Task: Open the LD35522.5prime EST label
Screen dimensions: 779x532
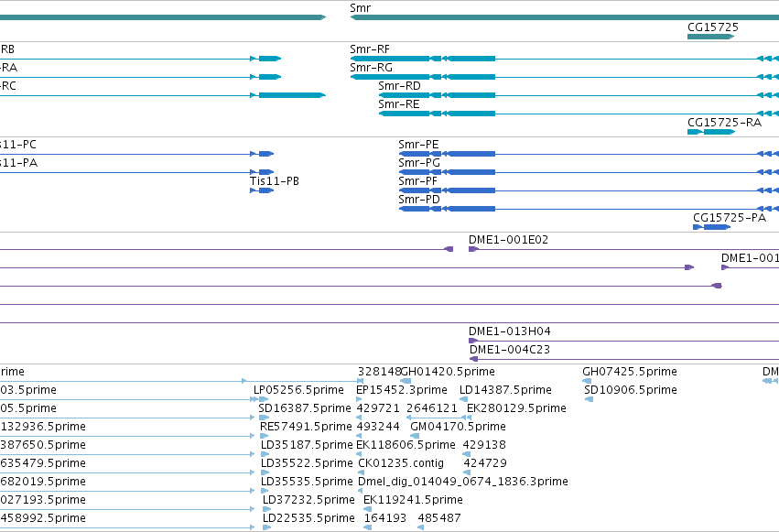Action: coord(307,463)
